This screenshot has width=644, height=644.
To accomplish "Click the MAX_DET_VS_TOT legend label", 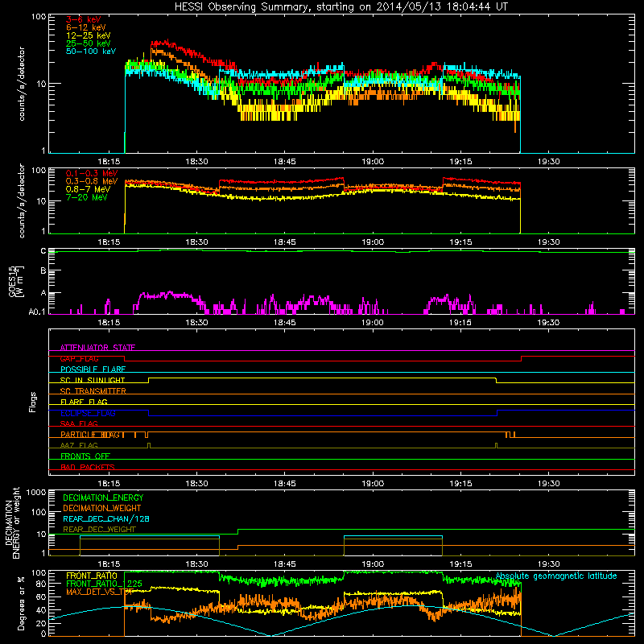I will click(99, 592).
